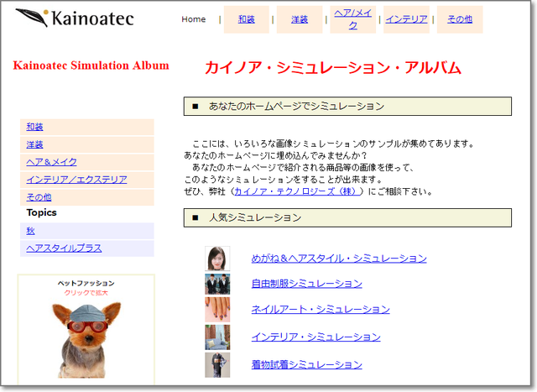Click the 秋 topic link in sidebar
The height and width of the screenshot is (392, 537).
[31, 231]
